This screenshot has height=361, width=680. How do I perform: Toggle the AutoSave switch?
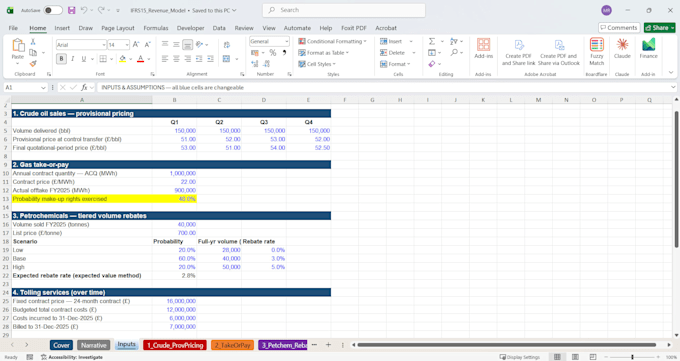pos(52,10)
